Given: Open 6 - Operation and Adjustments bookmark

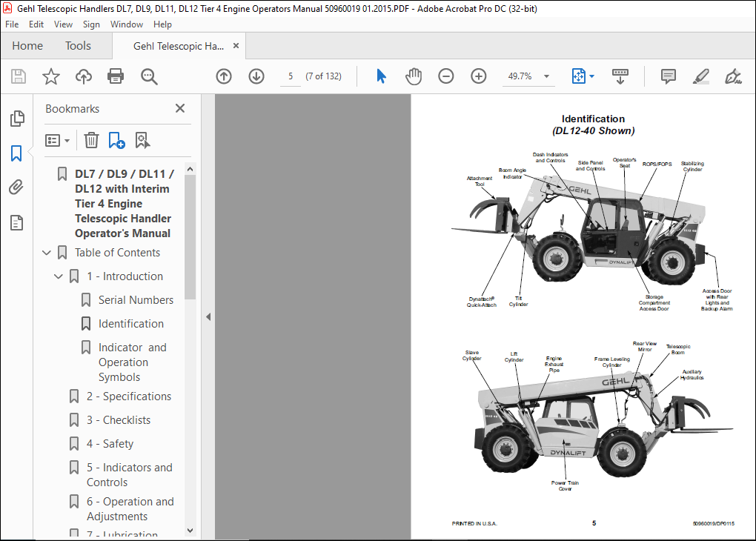Looking at the screenshot, I should tap(130, 508).
